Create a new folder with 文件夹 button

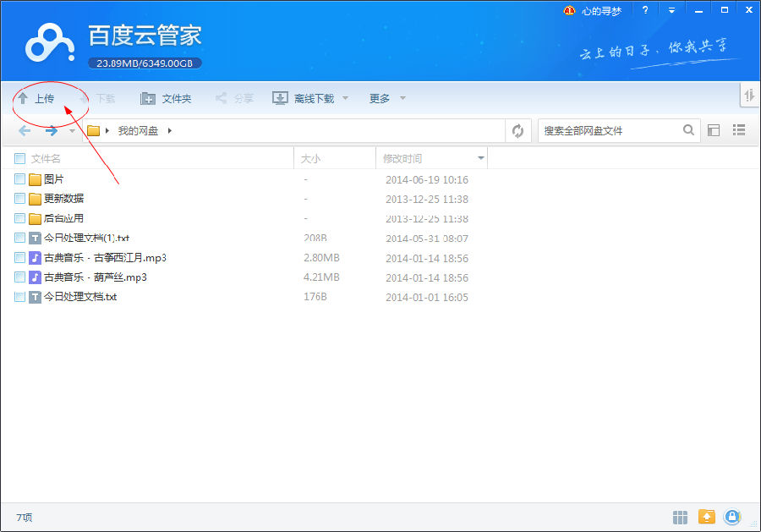point(166,99)
